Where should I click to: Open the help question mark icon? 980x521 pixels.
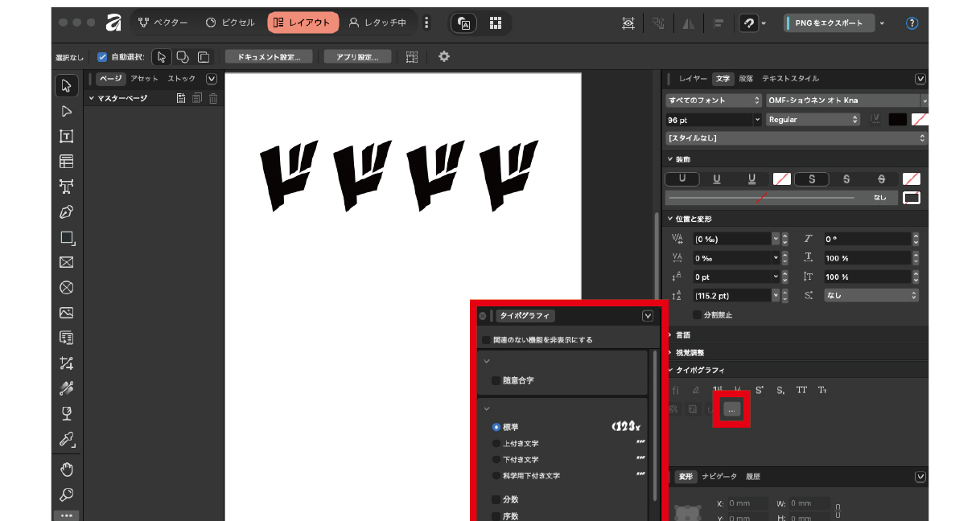coord(912,23)
